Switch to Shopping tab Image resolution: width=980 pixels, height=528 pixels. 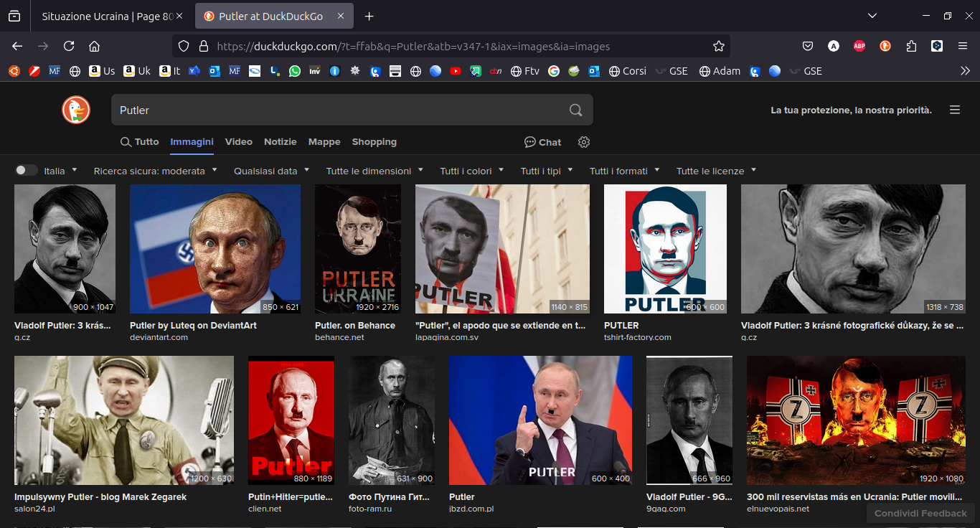tap(374, 142)
